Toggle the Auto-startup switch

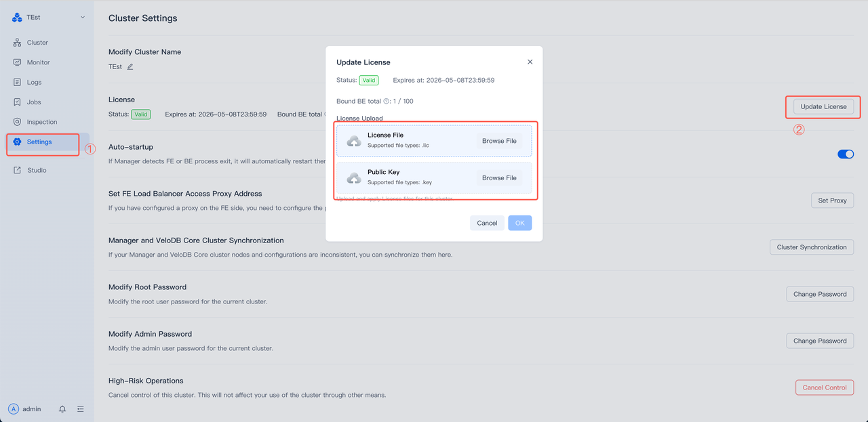click(845, 154)
